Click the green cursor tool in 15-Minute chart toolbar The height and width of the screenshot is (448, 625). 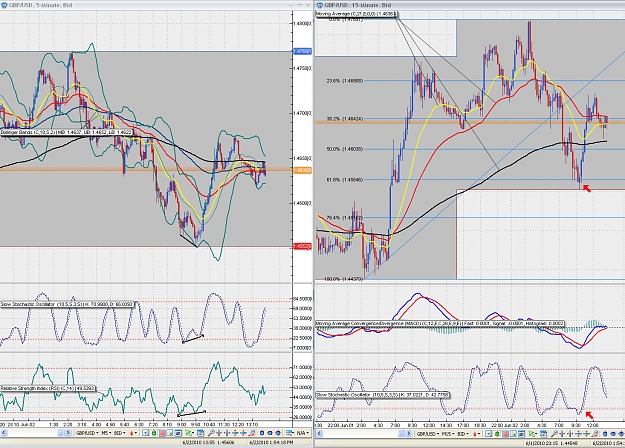pyautogui.click(x=532, y=434)
